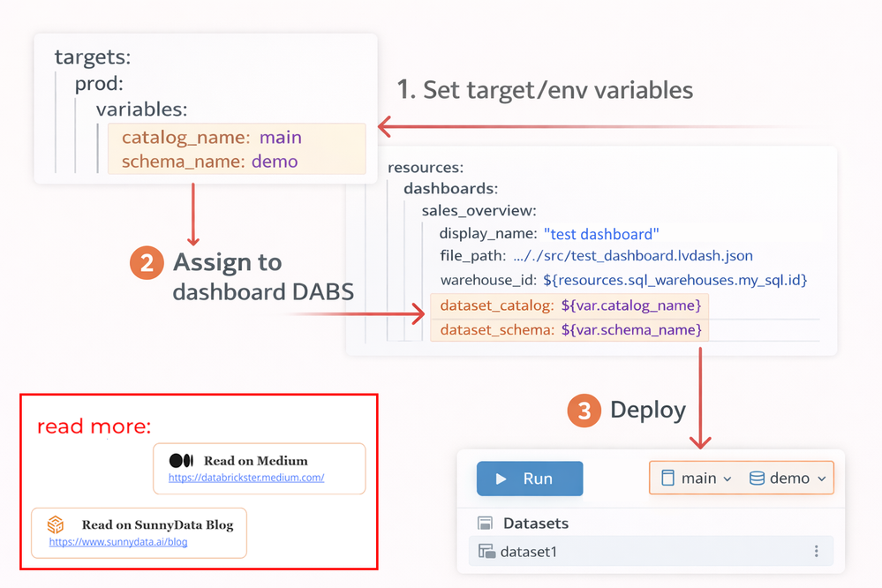The image size is (882, 588).
Task: Open dataset1's three-dot options menu
Action: point(816,552)
